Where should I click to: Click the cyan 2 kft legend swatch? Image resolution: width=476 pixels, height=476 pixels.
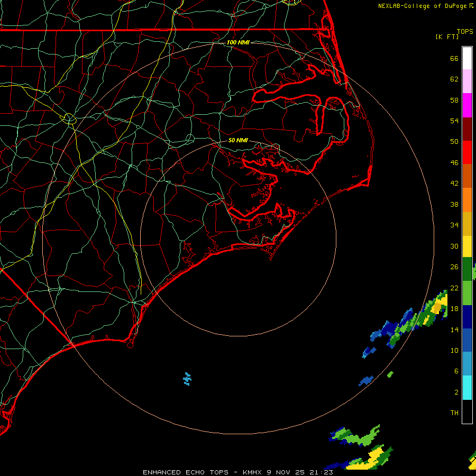467,388
